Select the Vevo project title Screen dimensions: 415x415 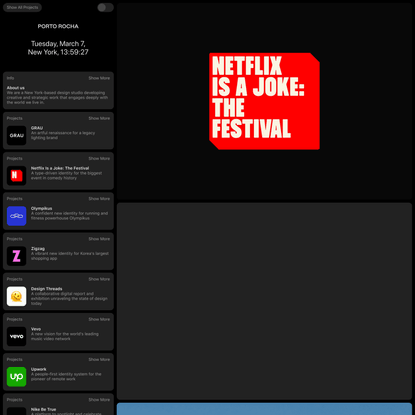click(36, 329)
